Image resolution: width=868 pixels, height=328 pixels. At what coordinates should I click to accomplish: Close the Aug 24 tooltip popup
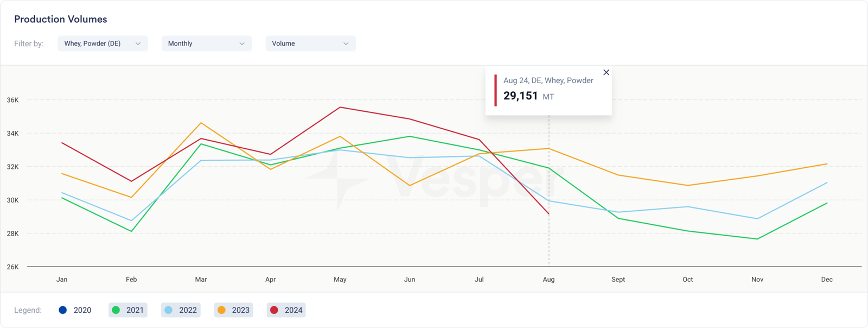(x=606, y=72)
